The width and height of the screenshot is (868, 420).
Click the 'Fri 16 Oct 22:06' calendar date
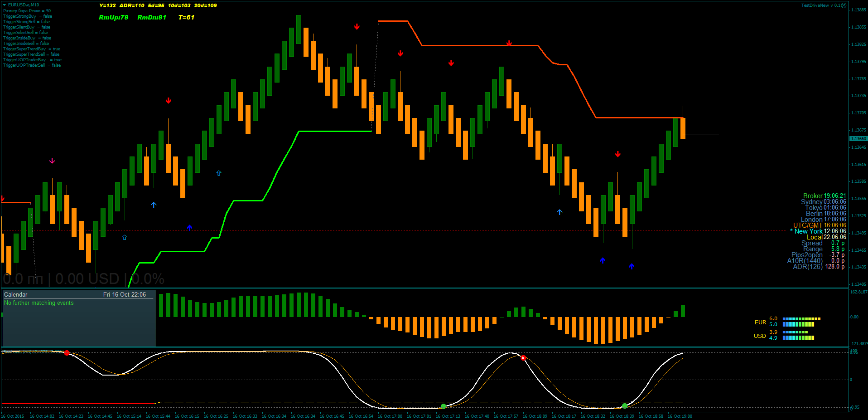(125, 294)
